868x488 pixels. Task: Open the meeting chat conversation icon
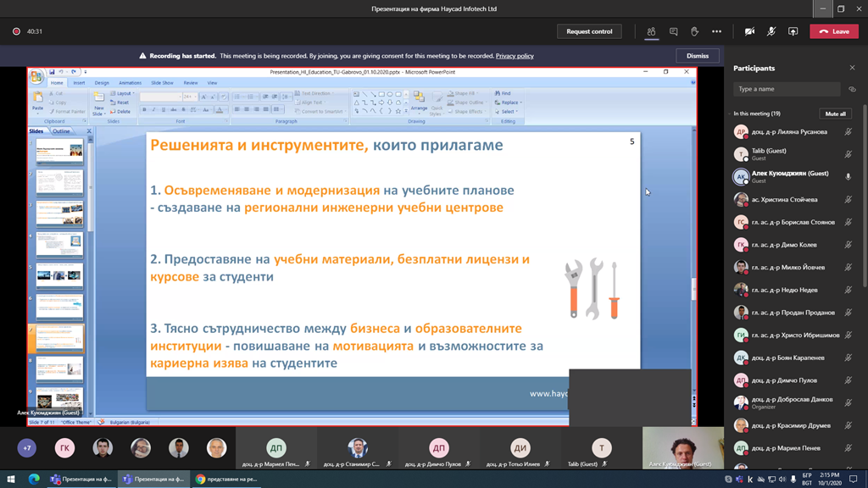(673, 31)
